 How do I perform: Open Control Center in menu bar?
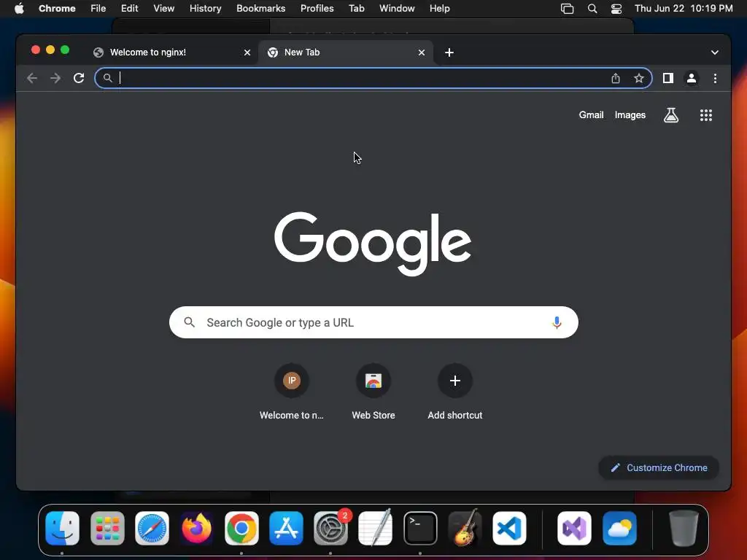[616, 9]
